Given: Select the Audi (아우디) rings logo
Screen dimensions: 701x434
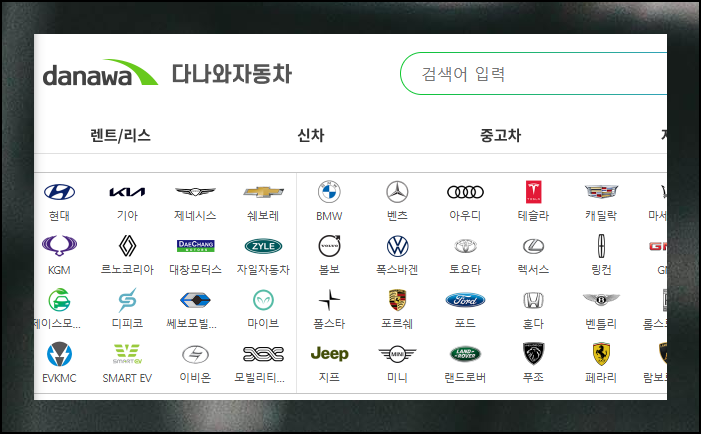Looking at the screenshot, I should click(x=465, y=192).
